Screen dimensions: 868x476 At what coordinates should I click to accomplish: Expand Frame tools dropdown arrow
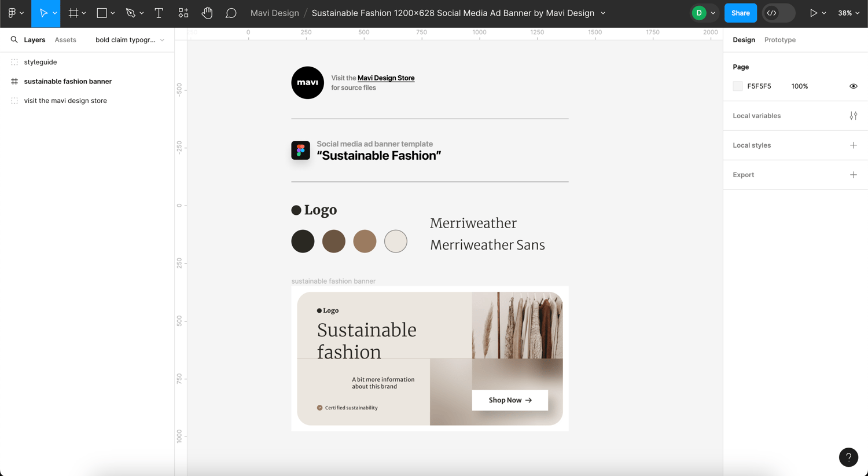coord(84,13)
